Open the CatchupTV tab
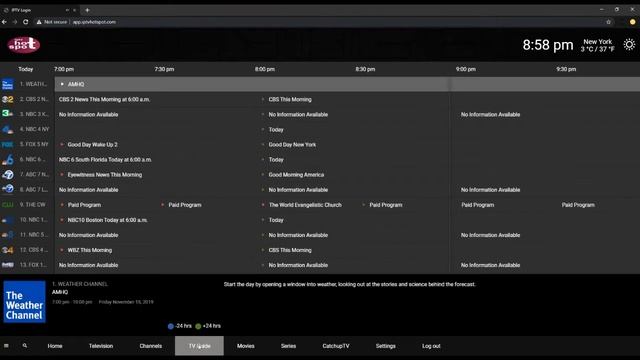The image size is (640, 360). tap(336, 346)
